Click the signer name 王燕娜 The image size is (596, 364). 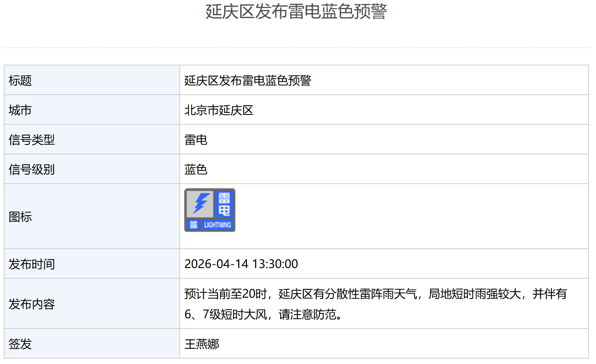(x=202, y=344)
